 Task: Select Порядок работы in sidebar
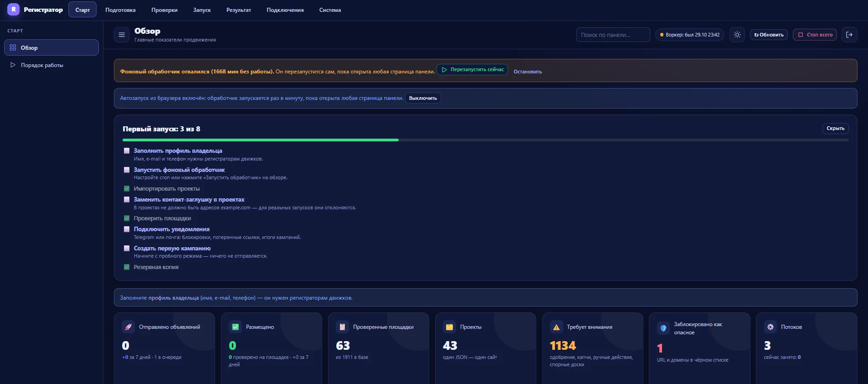(x=51, y=65)
